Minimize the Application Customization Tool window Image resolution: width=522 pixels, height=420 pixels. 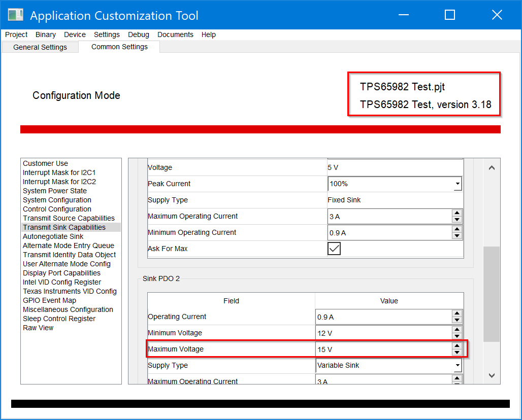pyautogui.click(x=404, y=15)
